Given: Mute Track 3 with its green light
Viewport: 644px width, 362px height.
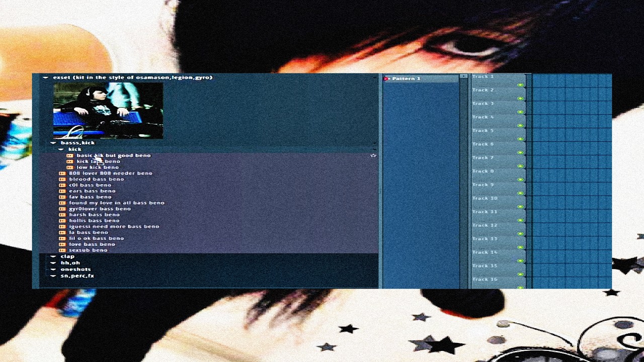Looking at the screenshot, I should click(x=520, y=112).
